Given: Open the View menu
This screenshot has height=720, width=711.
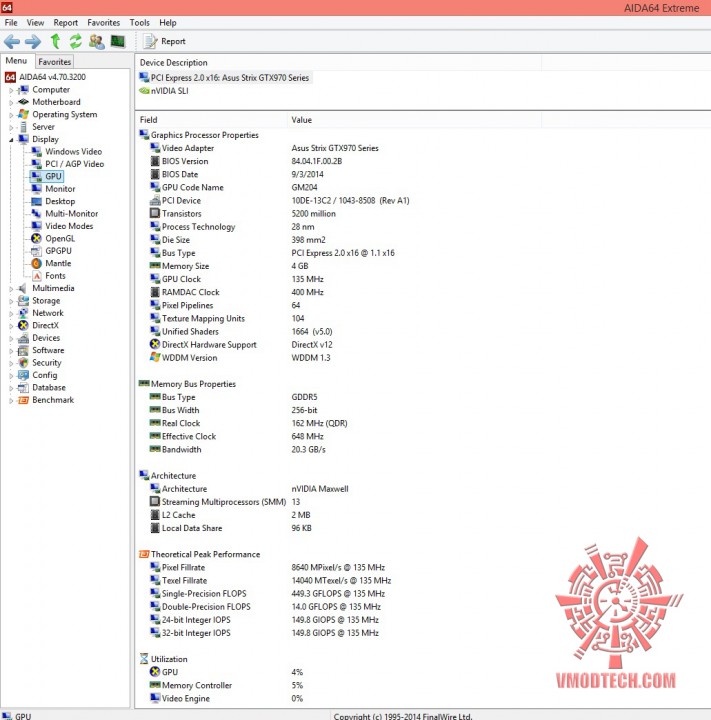Looking at the screenshot, I should [x=35, y=22].
